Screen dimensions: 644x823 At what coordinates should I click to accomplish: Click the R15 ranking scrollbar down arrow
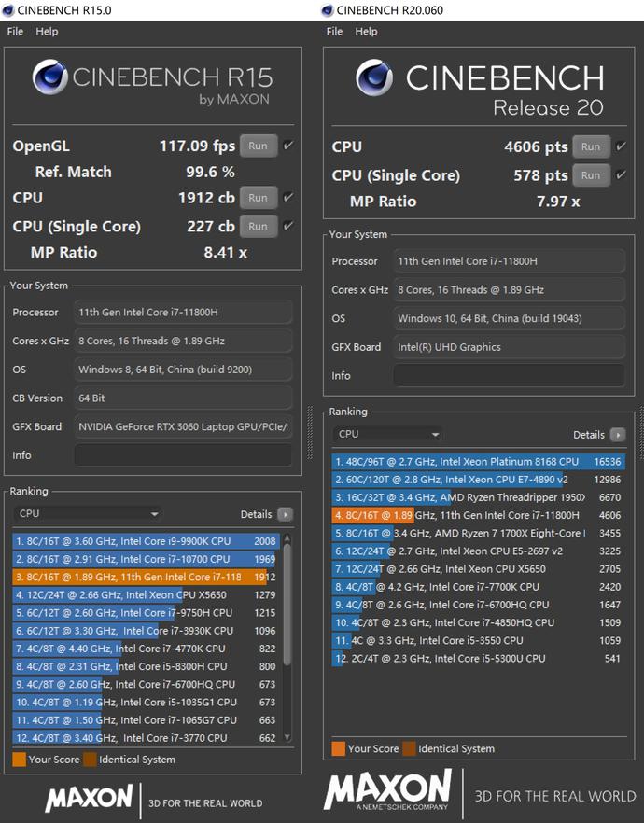click(x=287, y=737)
